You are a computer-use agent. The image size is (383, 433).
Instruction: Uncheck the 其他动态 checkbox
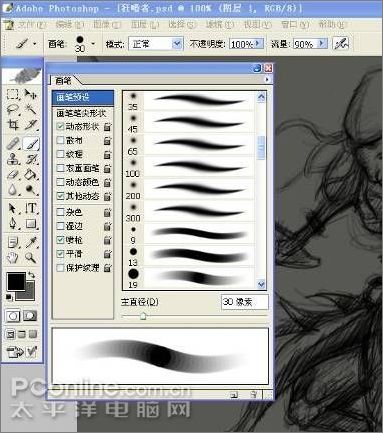click(60, 196)
